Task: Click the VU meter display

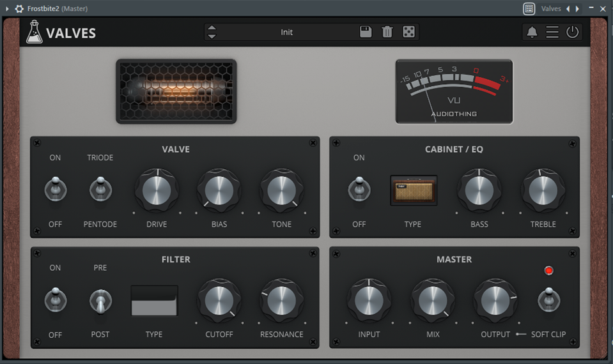Action: point(454,92)
